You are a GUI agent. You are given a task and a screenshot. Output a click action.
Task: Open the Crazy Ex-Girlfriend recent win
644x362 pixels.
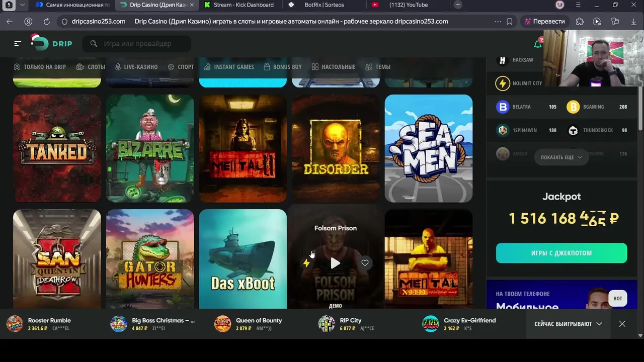(459, 324)
